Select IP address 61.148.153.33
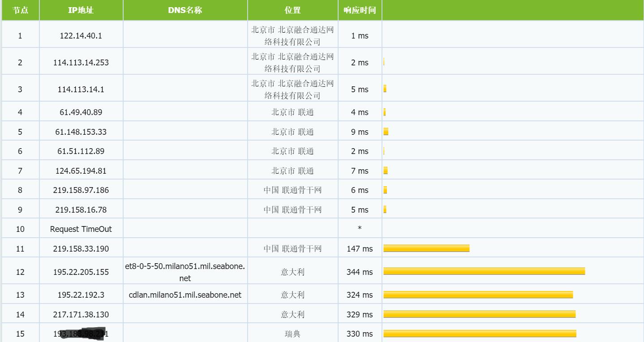The image size is (644, 342). coord(81,132)
